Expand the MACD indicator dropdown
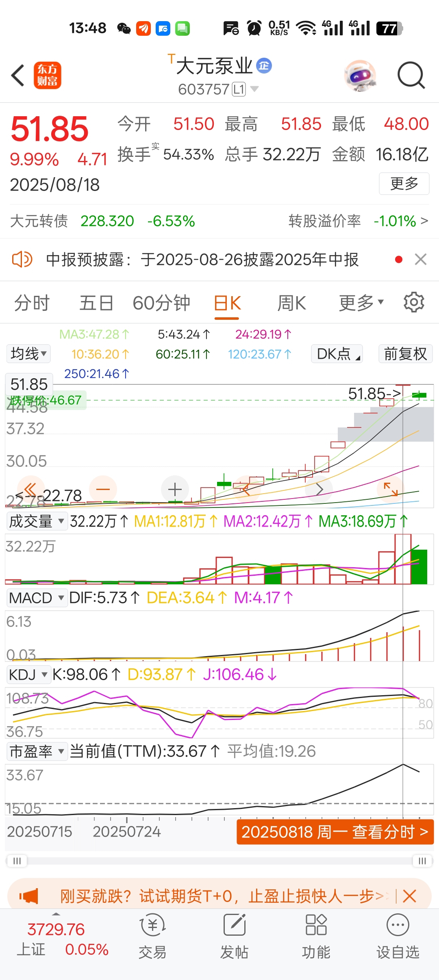 (36, 598)
